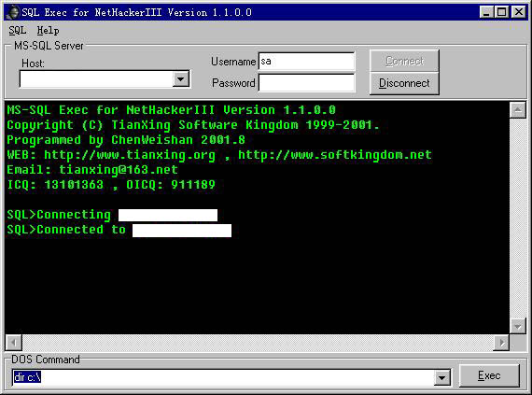This screenshot has height=395, width=532.
Task: Open the Help menu
Action: pyautogui.click(x=48, y=31)
